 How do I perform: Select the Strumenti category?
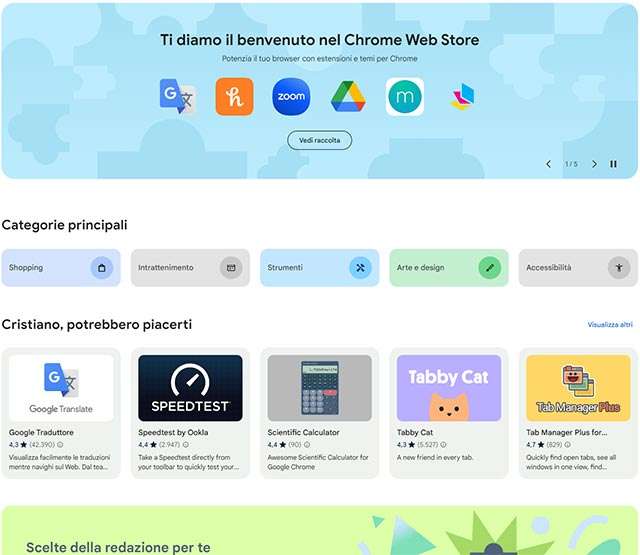[x=320, y=268]
